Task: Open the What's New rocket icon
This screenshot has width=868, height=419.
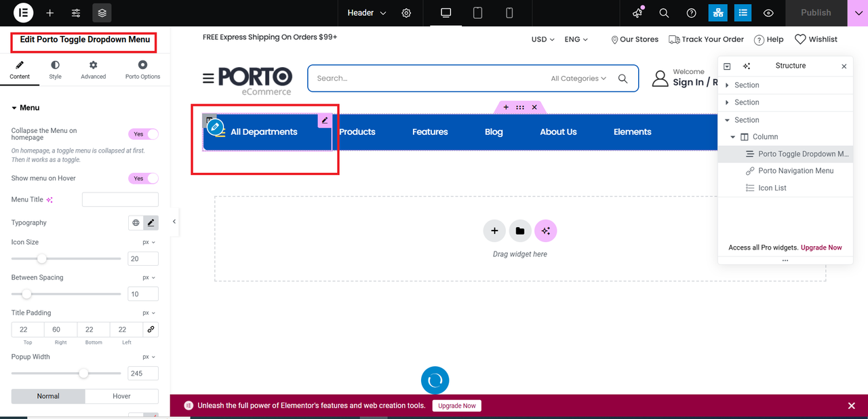Action: 637,13
